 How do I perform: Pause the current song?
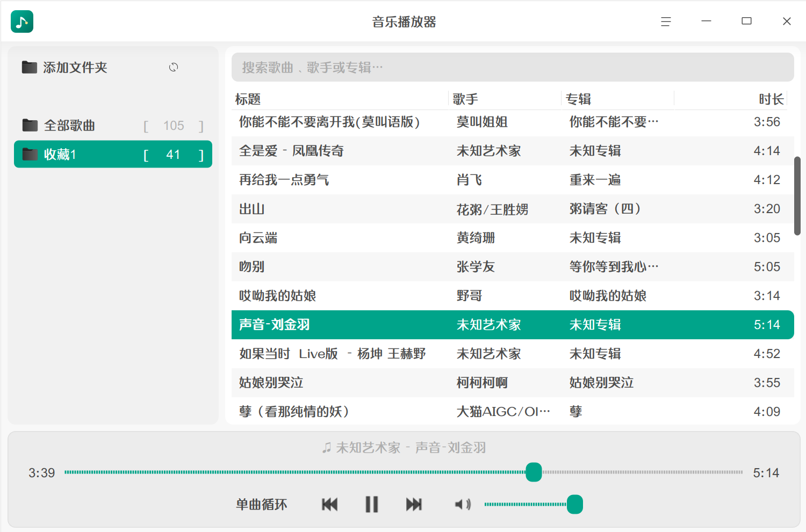click(x=371, y=504)
